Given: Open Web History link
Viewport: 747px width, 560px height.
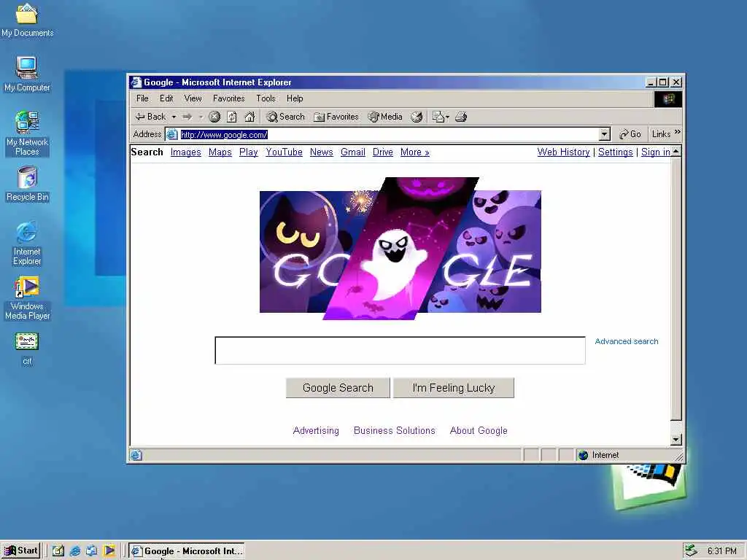Looking at the screenshot, I should pos(564,152).
